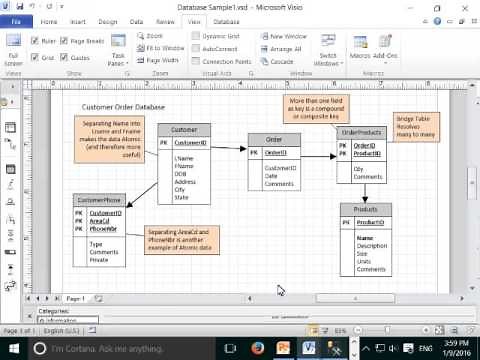Click Arrange All windows
Screen dimensions: 480x360
(x=281, y=49)
